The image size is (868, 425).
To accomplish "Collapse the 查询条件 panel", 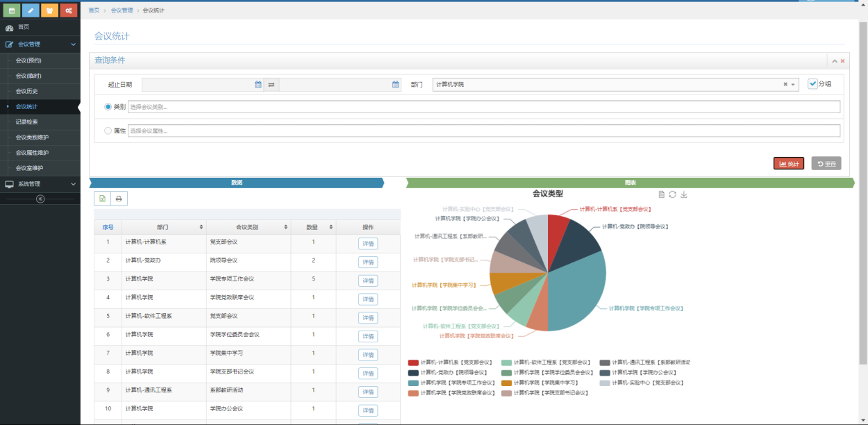I will coord(835,61).
